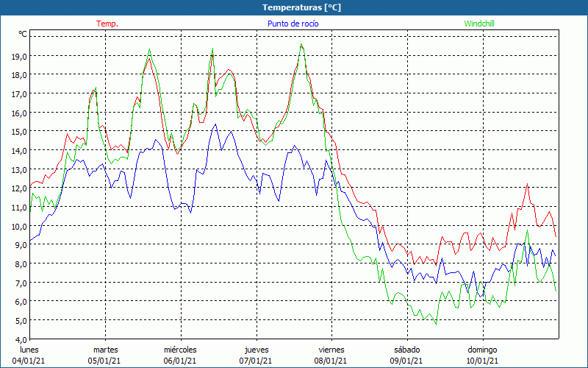Click the 4,0 y-axis value

tap(21, 339)
